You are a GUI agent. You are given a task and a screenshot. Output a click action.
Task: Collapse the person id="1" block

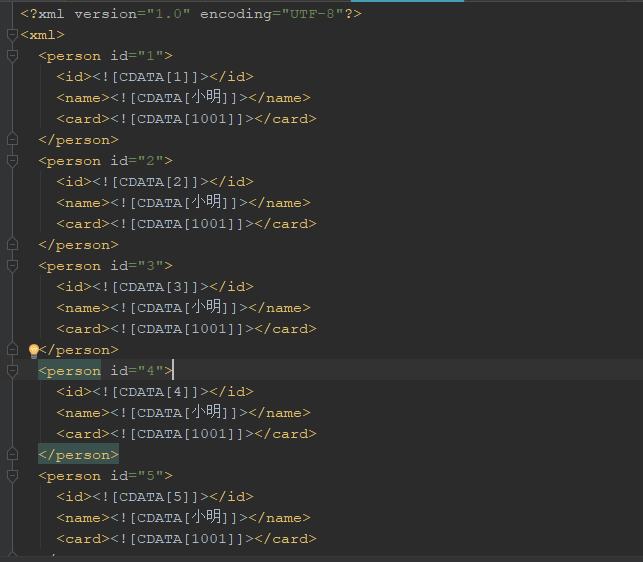tap(12, 56)
